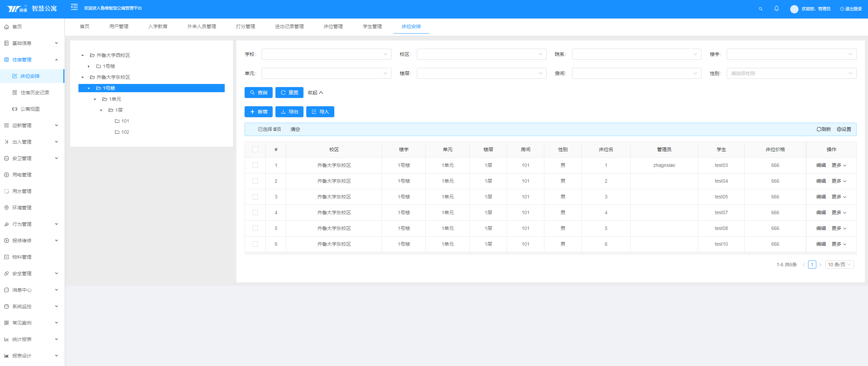The height and width of the screenshot is (366, 868).
Task: Expand 1号楼 under 齐鲁大学西校区
Action: tap(89, 66)
